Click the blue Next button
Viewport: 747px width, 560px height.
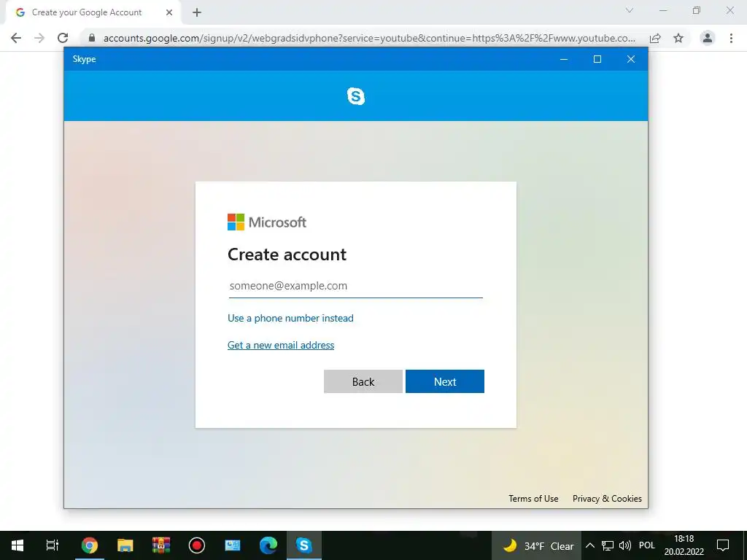[x=445, y=381]
